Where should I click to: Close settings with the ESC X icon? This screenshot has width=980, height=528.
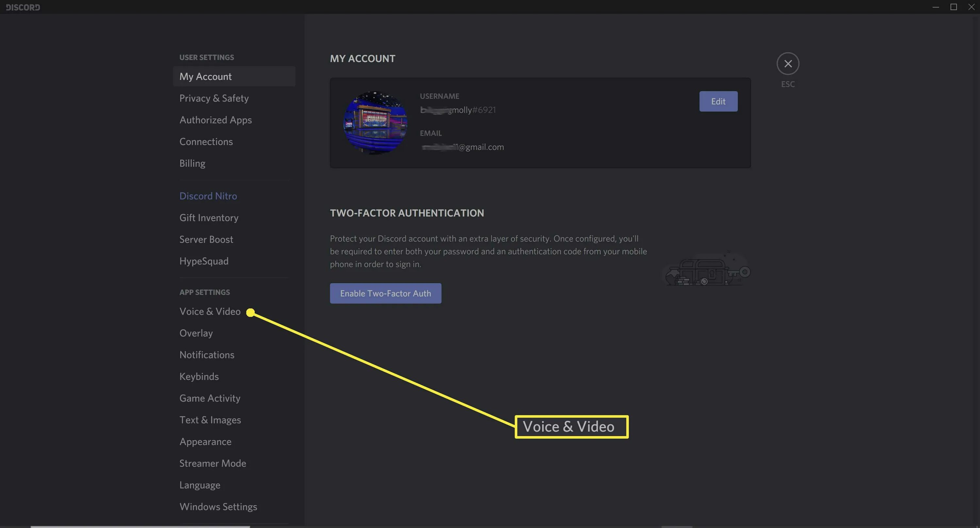[788, 63]
